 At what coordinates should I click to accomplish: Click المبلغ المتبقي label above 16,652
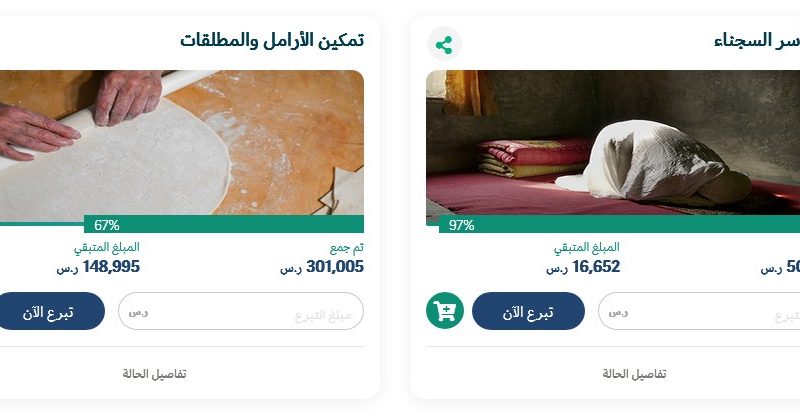pyautogui.click(x=587, y=248)
